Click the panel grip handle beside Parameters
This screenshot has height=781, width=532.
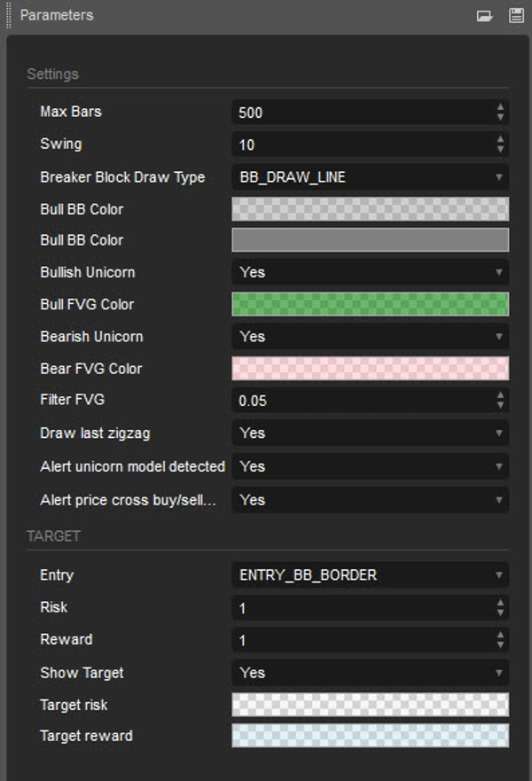(9, 15)
